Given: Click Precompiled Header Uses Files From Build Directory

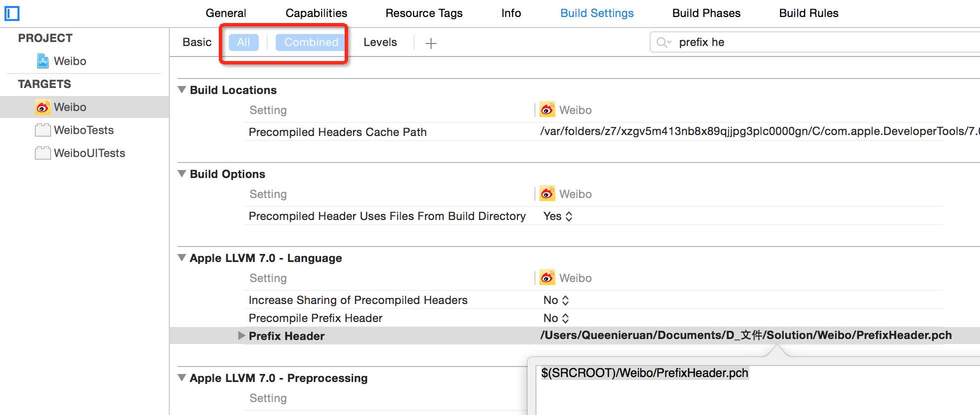Looking at the screenshot, I should tap(387, 216).
